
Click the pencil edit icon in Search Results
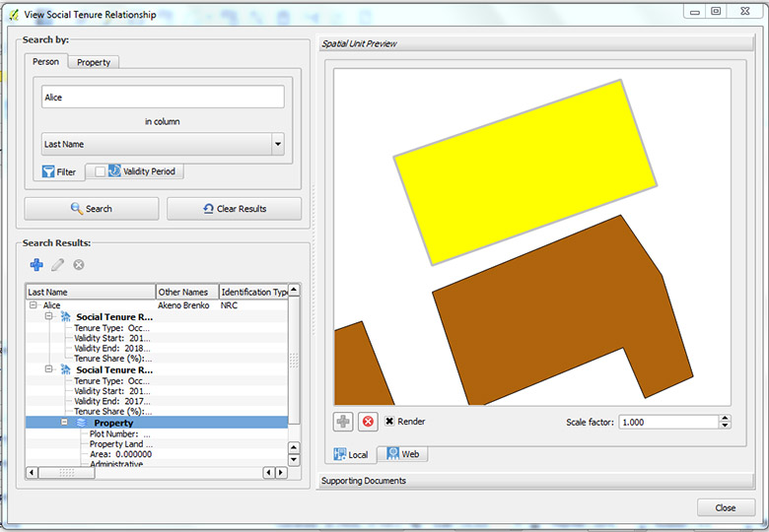tap(58, 264)
